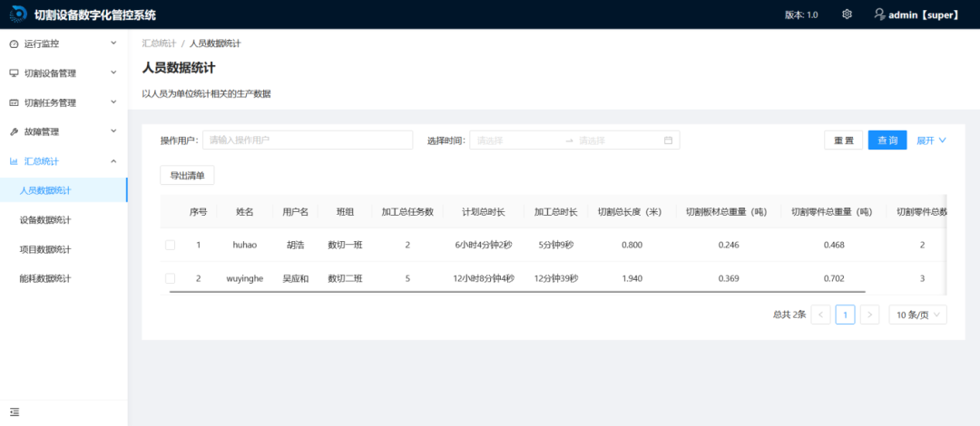This screenshot has width=980, height=426.
Task: Click the 12分钟39秒 cell
Action: pyautogui.click(x=555, y=278)
